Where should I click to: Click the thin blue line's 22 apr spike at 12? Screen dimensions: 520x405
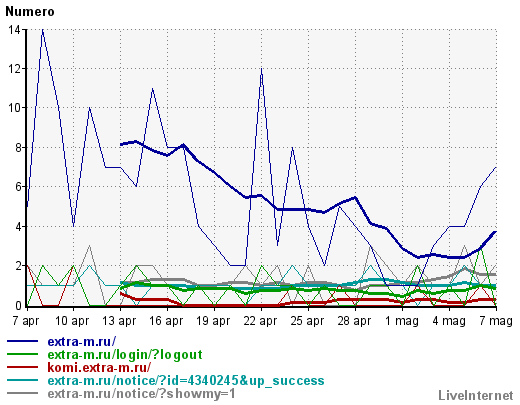click(x=262, y=69)
